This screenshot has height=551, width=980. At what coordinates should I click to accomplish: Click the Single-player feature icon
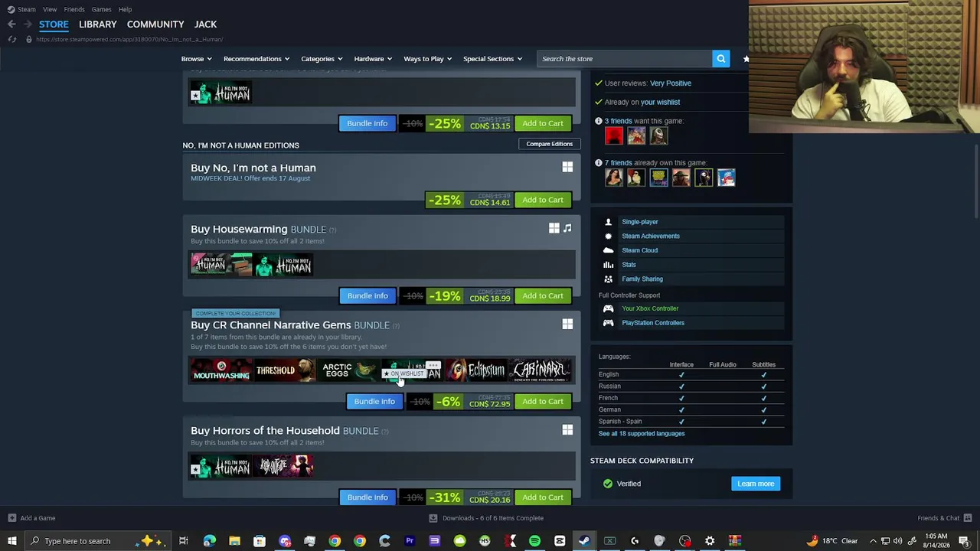(x=609, y=222)
